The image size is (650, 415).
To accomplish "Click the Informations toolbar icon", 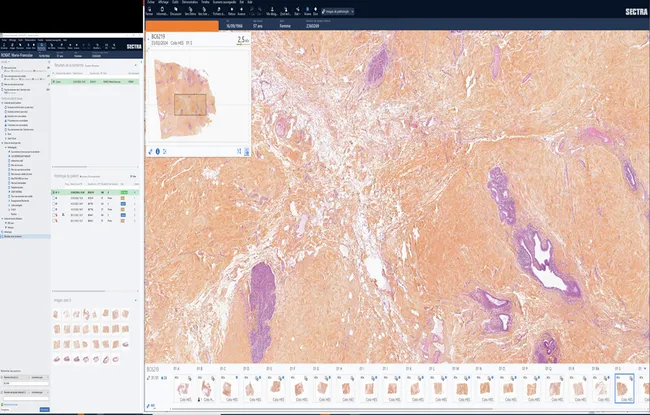I will 162,11.
